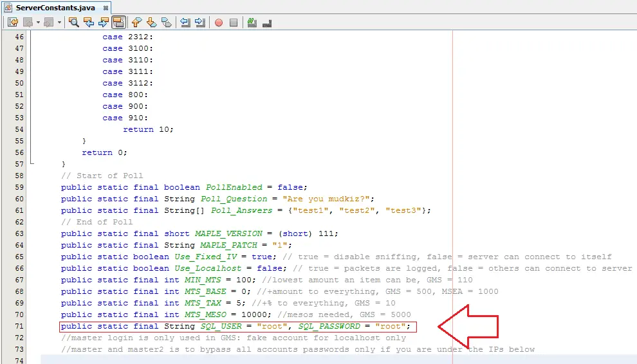The width and height of the screenshot is (637, 364).
Task: Jump to the previous bookmark
Action: [x=136, y=23]
